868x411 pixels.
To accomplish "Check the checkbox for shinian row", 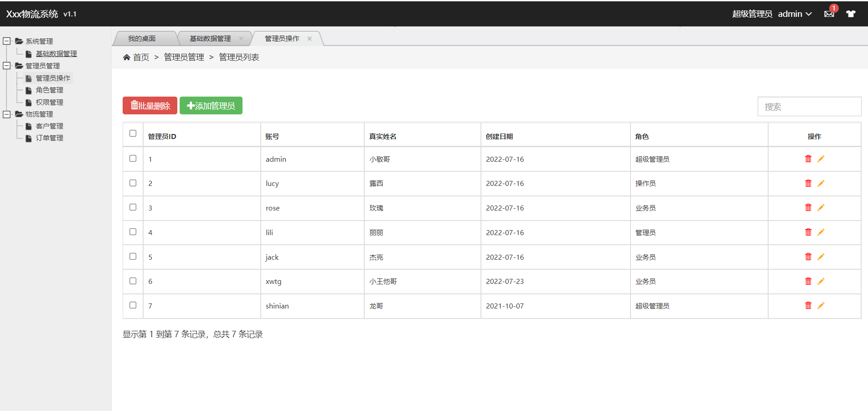I will coord(133,305).
